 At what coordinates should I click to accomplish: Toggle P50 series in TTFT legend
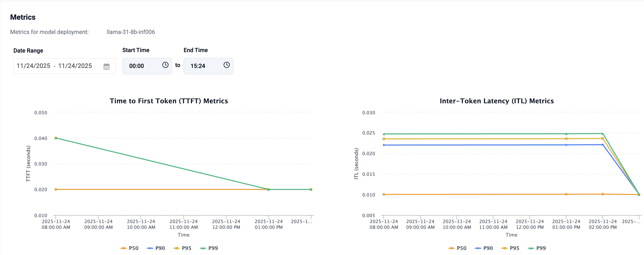[x=130, y=248]
